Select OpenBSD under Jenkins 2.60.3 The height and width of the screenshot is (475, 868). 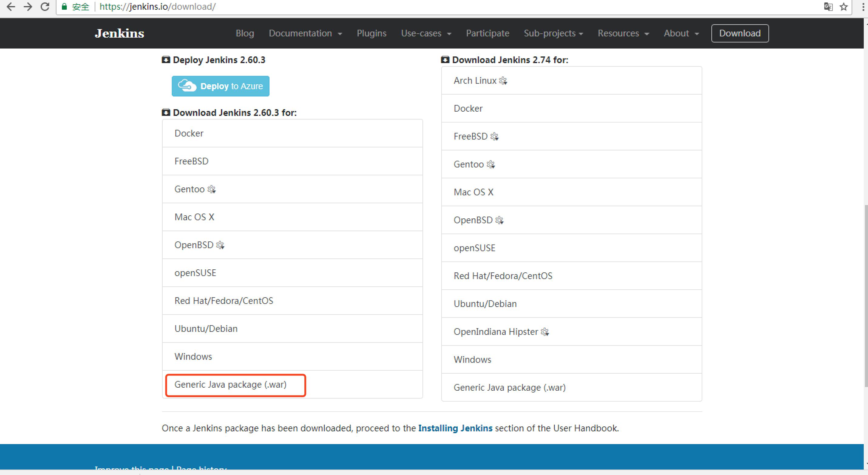point(292,245)
